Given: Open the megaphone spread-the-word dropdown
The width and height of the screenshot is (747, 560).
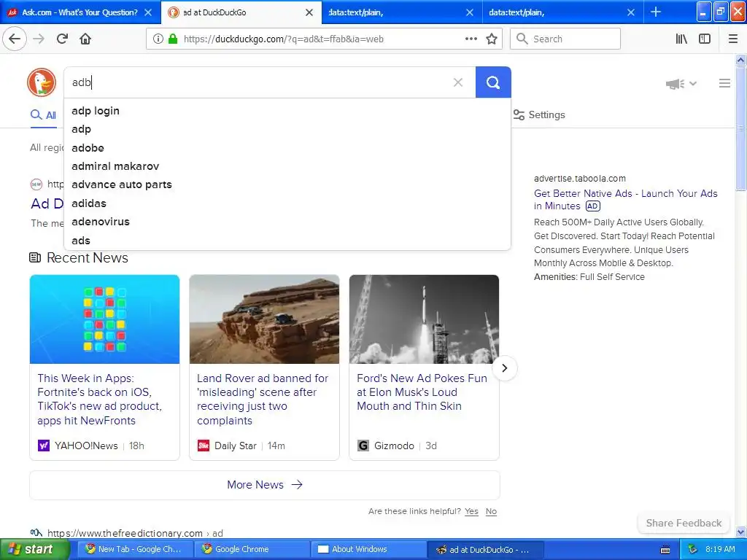Looking at the screenshot, I should [681, 84].
